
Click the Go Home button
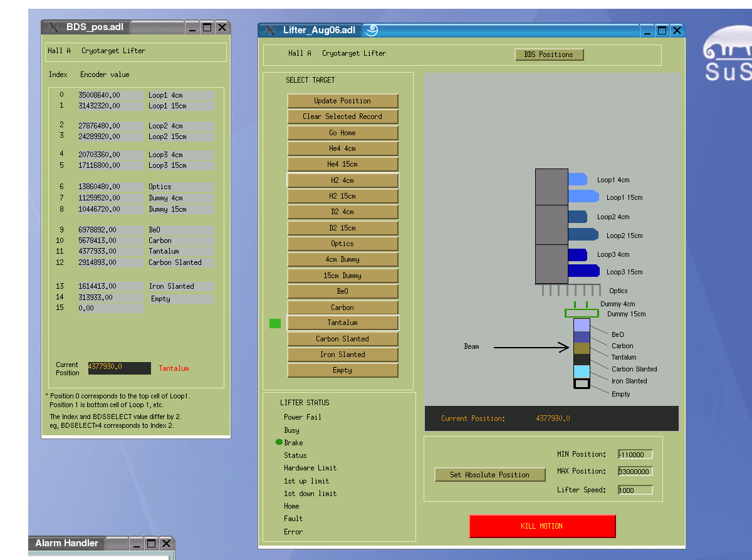[x=343, y=133]
